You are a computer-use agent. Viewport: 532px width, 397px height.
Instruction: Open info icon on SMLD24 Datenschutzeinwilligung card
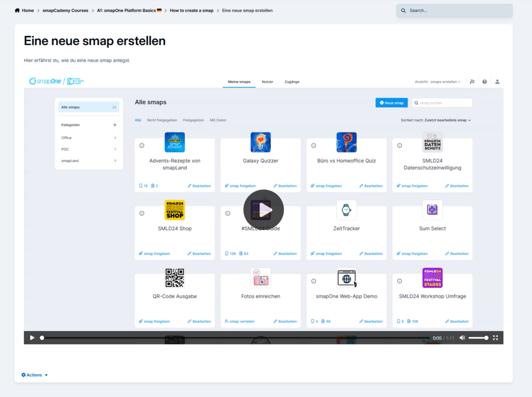[400, 146]
